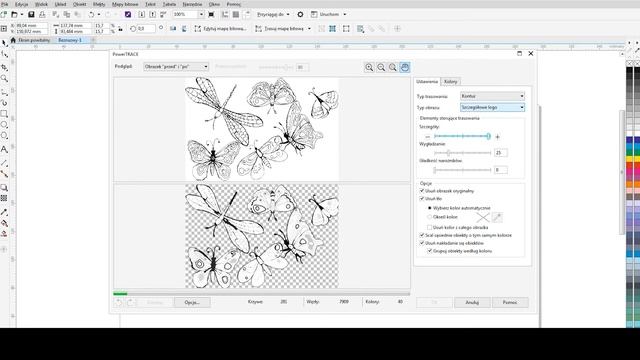Screen dimensions: 640x360
Task: Select 'Wybierz kolor automatycznie' radio button
Action: pos(429,208)
